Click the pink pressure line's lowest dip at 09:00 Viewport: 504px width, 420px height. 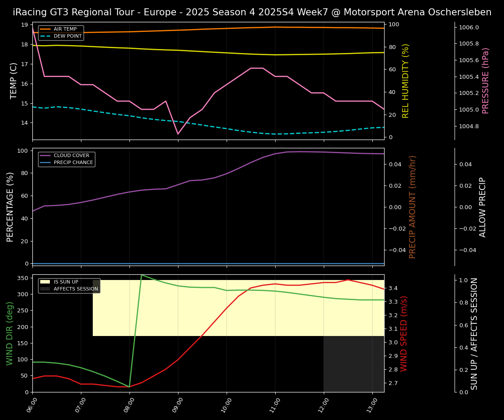[x=178, y=134]
